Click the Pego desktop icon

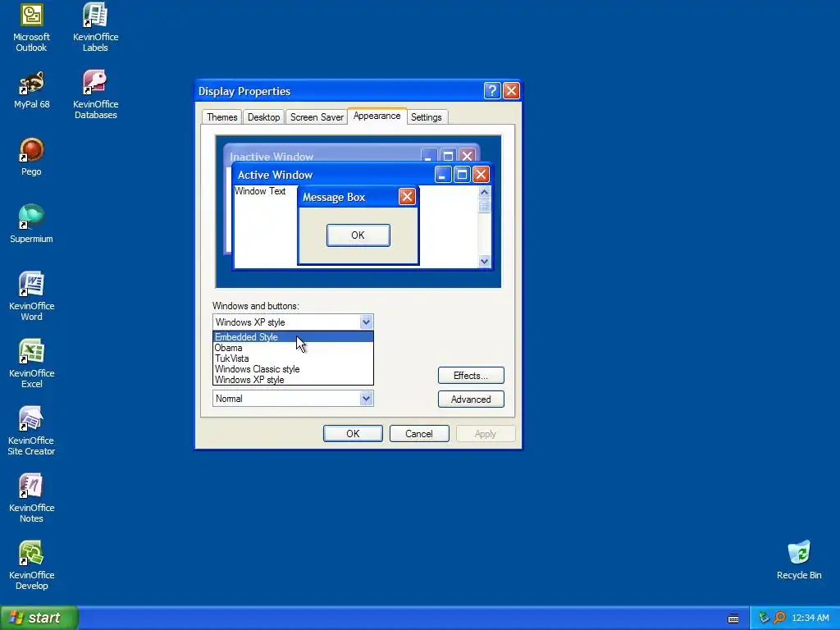(x=32, y=157)
